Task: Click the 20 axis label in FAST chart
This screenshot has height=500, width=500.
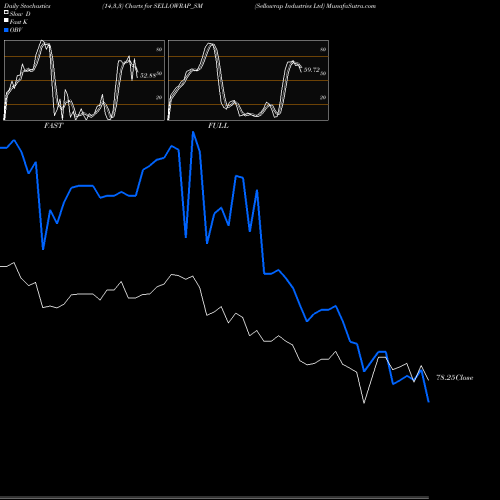Action: tap(159, 97)
